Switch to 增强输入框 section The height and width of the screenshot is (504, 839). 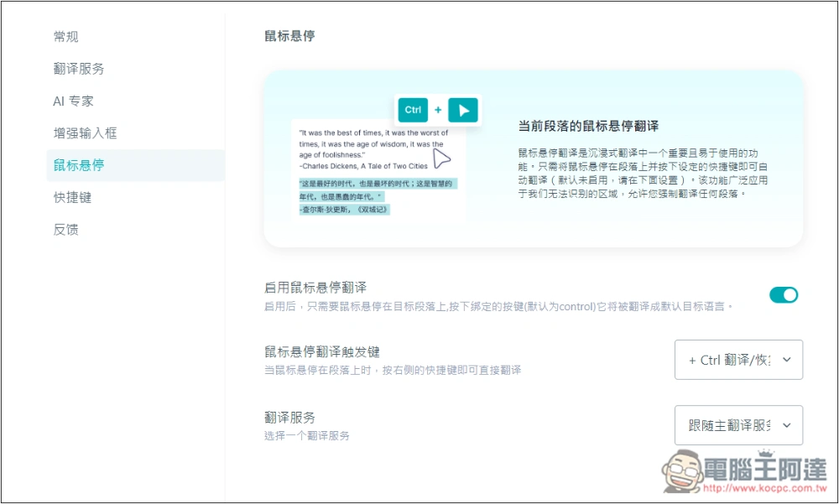(x=86, y=132)
